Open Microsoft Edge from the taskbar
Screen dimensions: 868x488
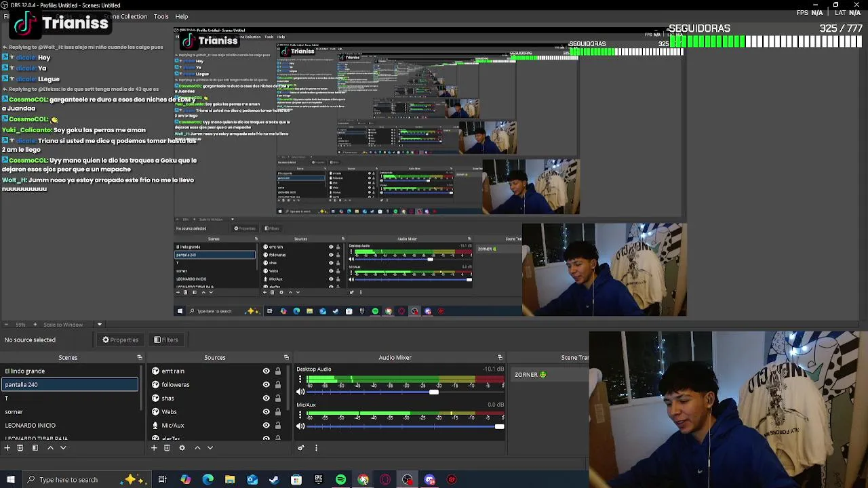[208, 480]
